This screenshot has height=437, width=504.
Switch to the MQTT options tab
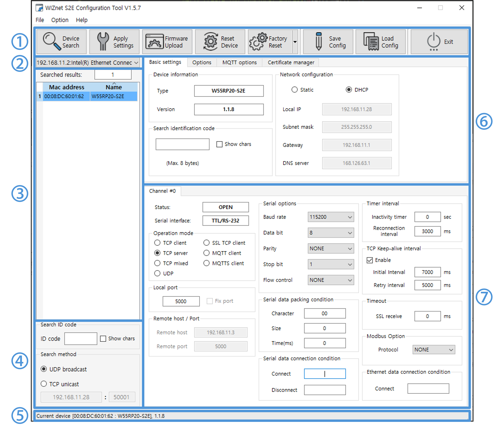point(239,63)
